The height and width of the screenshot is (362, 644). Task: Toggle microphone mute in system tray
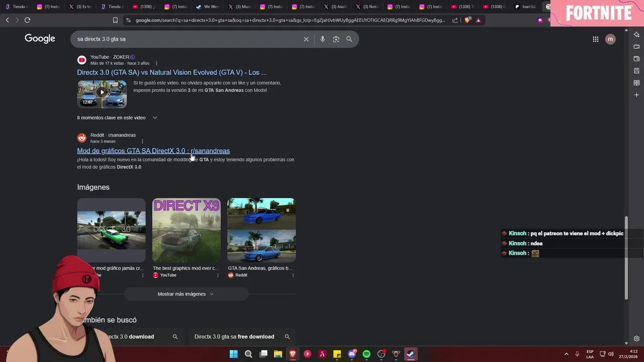point(577,354)
